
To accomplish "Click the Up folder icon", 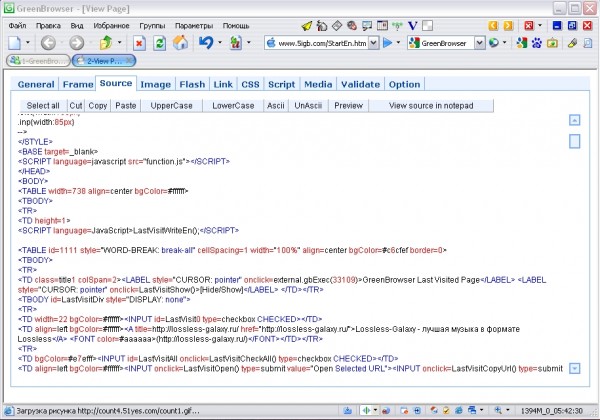I will [x=106, y=43].
